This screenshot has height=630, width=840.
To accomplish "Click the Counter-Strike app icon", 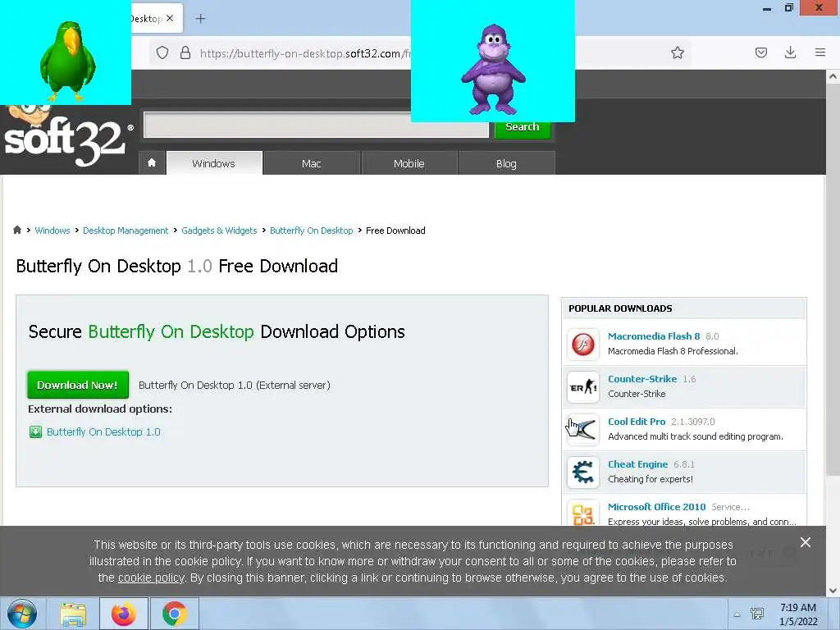I will 583,387.
